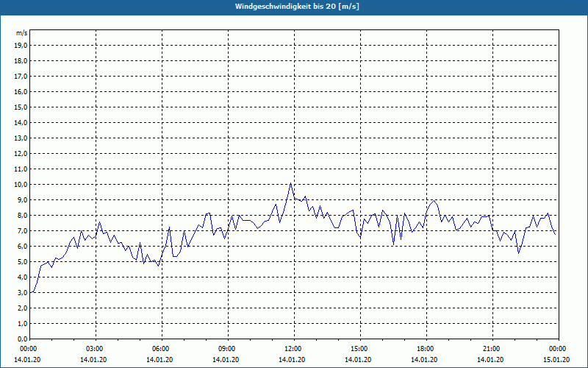Click the '18:00' time axis label
The image size is (588, 368).
tap(426, 349)
